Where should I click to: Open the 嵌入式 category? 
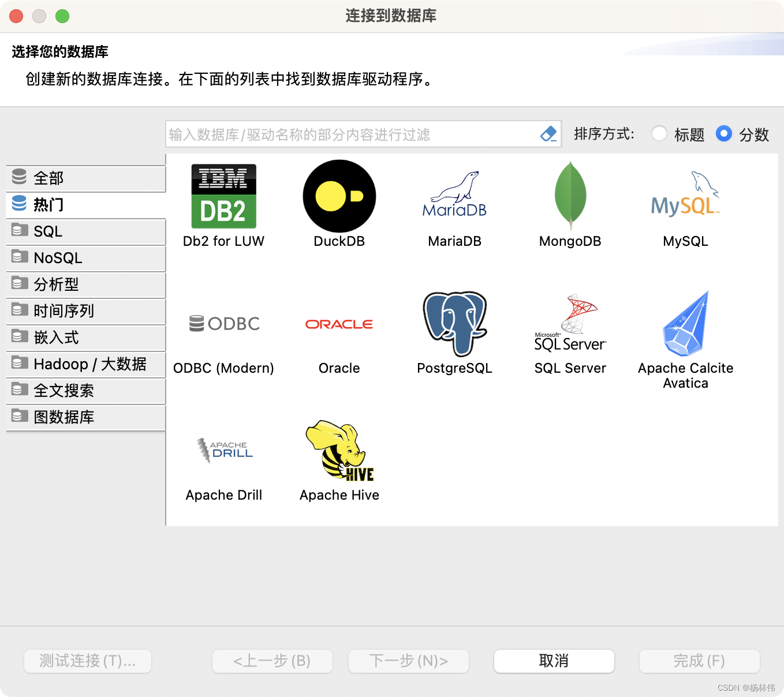click(85, 338)
